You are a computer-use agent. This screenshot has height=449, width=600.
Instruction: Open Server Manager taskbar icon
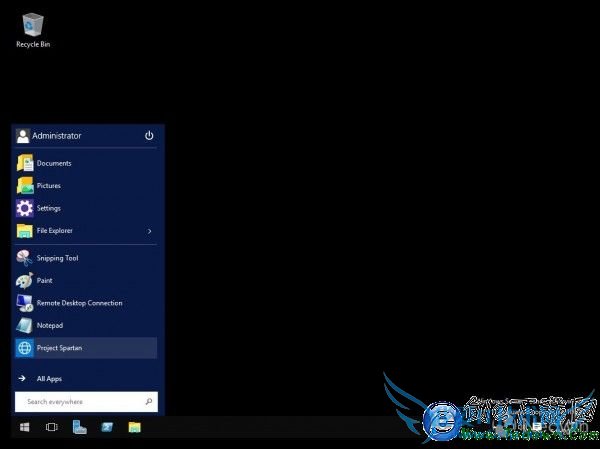click(x=80, y=427)
